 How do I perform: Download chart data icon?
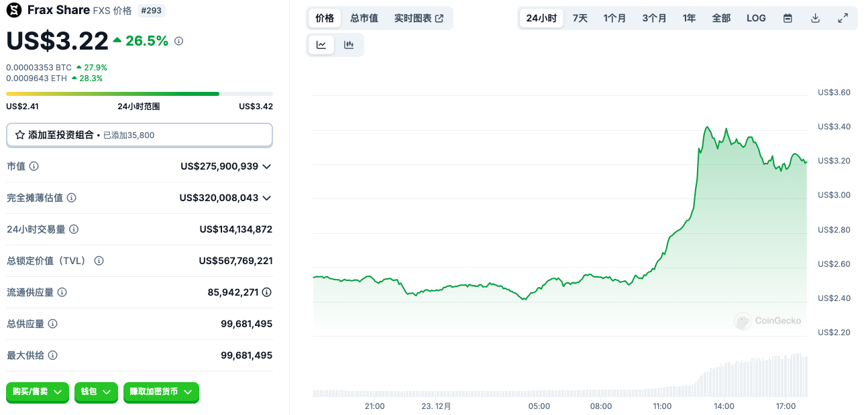(x=816, y=18)
